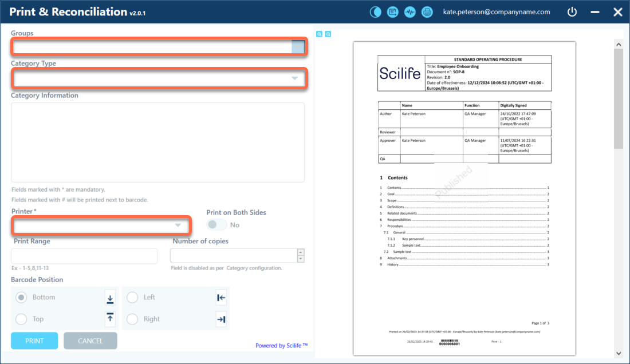Click the activity waveform icon in header
This screenshot has width=630, height=364.
pyautogui.click(x=409, y=12)
